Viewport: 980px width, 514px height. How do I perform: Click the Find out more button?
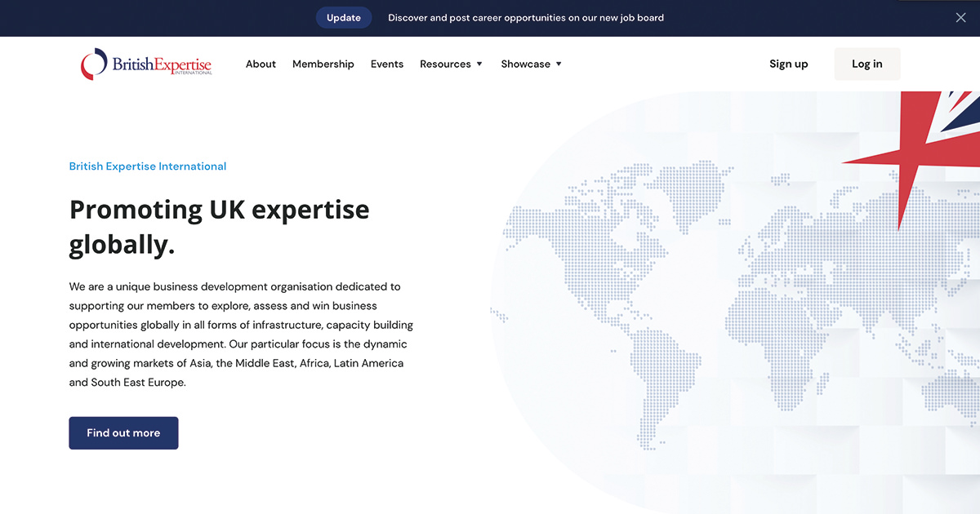123,433
